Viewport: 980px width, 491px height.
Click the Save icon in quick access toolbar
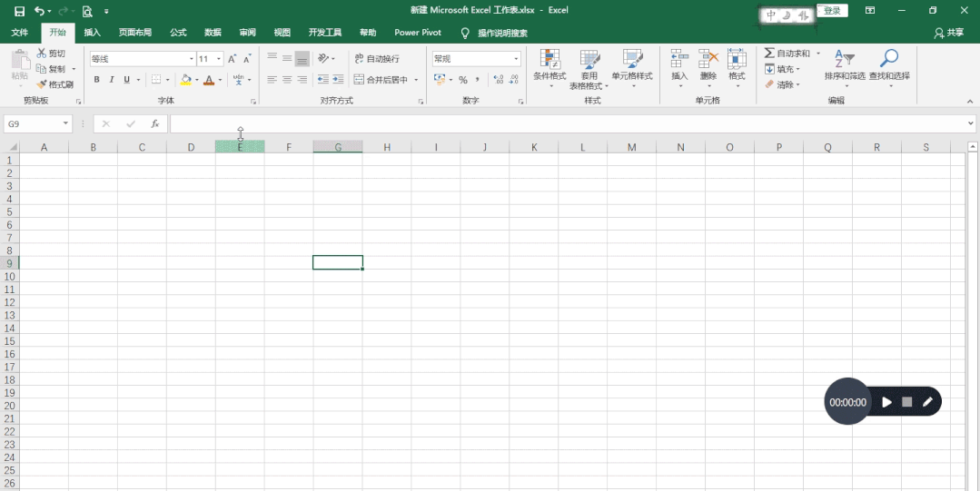coord(19,11)
